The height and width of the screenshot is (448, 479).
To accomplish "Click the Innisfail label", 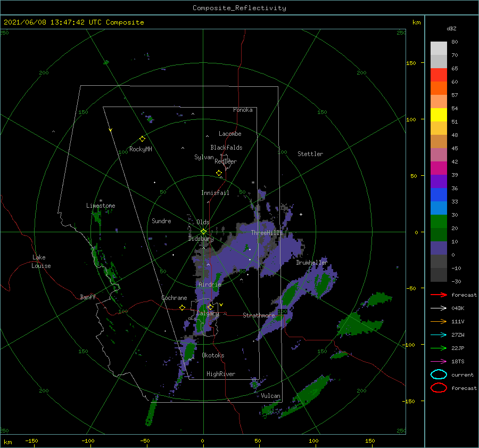I will click(x=215, y=193).
